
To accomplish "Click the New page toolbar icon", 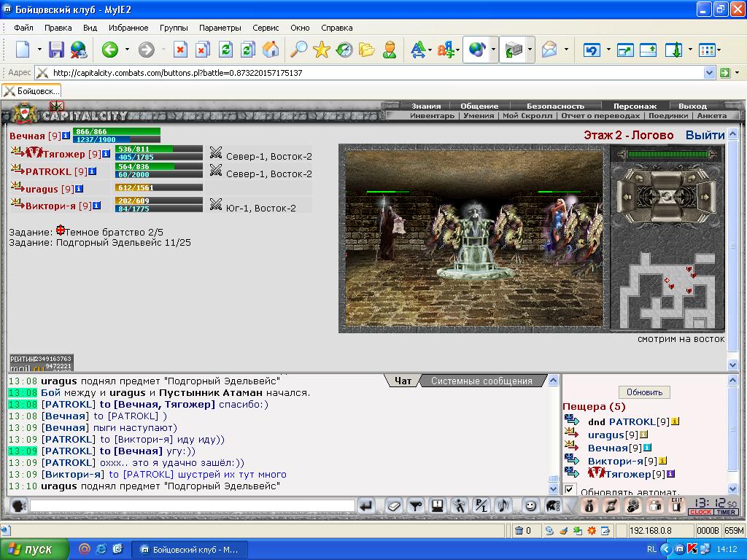I will click(x=23, y=50).
